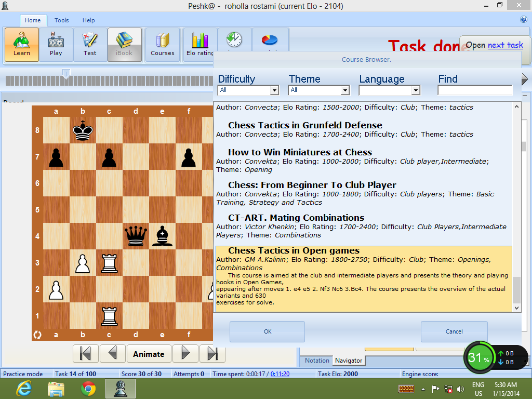Flip the board with rotate icon

point(37,335)
